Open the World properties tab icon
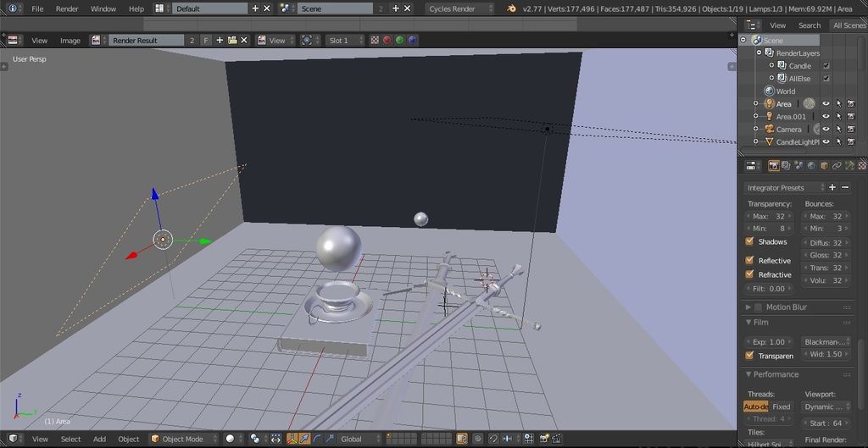This screenshot has width=868, height=448. (x=811, y=166)
